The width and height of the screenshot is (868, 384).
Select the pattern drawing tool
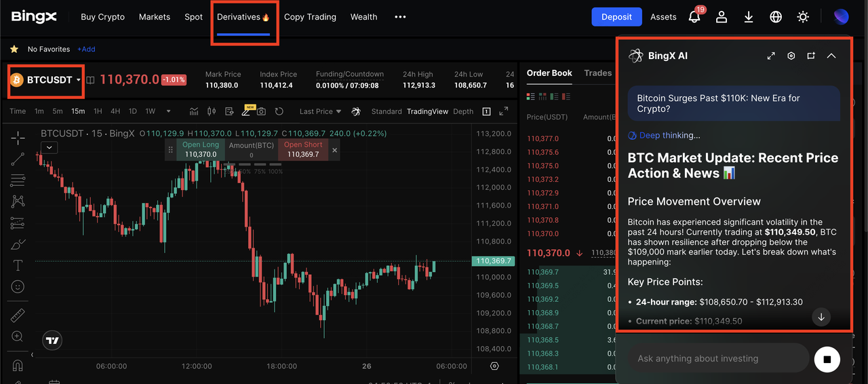(18, 201)
